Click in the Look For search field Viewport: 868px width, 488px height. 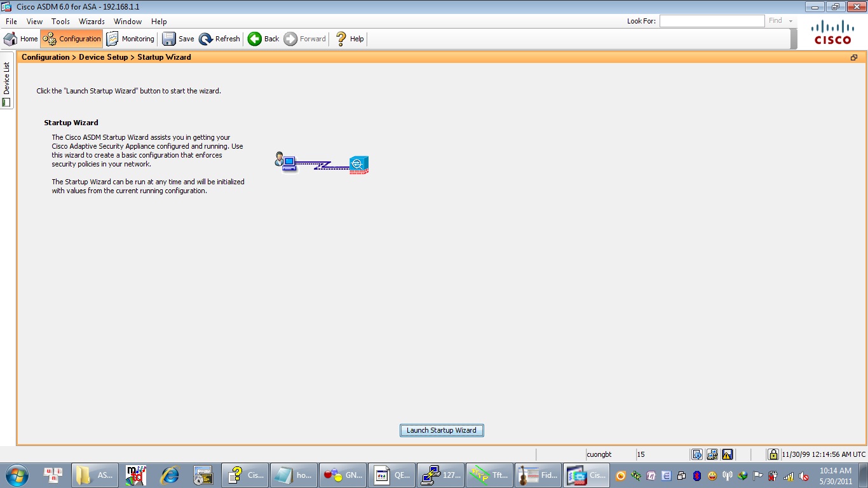click(x=712, y=21)
